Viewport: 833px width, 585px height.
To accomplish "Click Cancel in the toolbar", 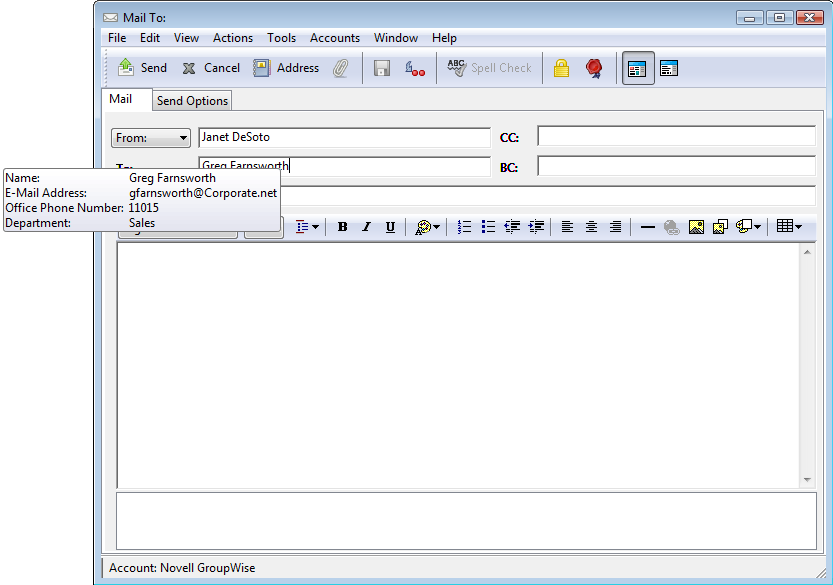I will pyautogui.click(x=211, y=68).
